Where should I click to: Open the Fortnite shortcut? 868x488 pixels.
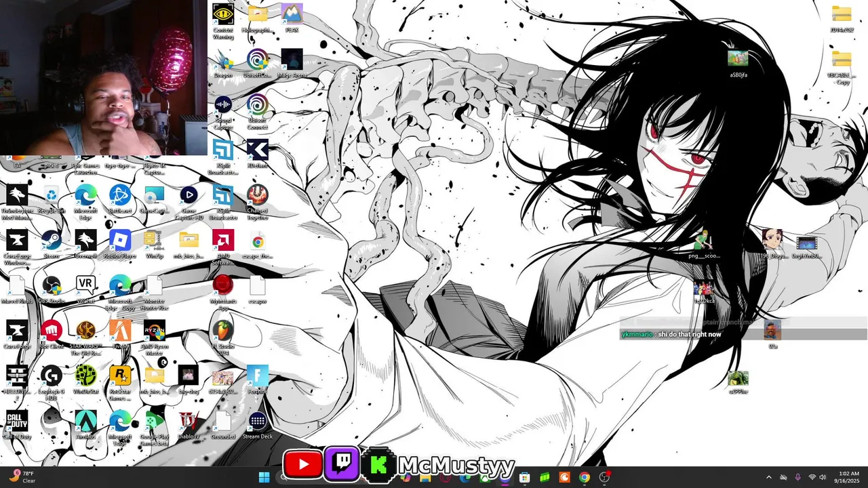coord(257,380)
